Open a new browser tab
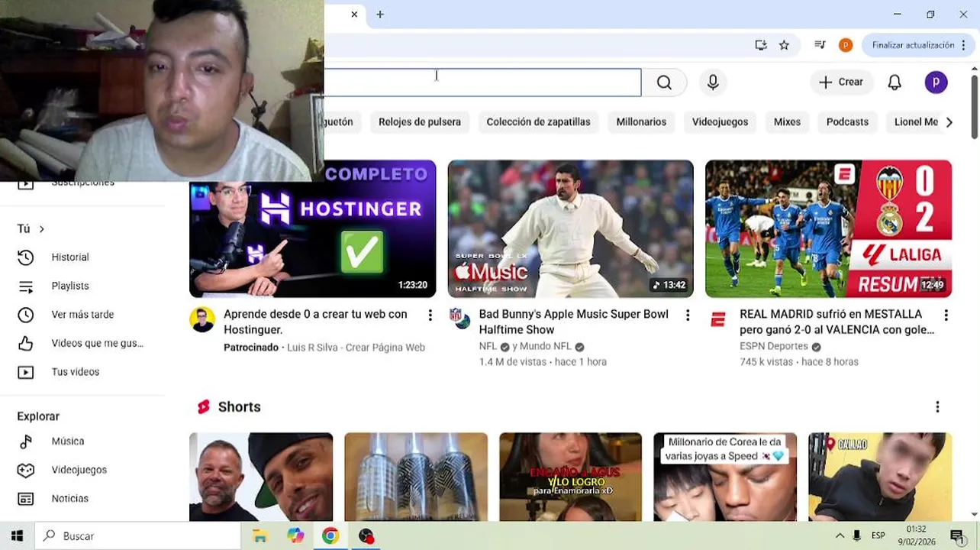The image size is (980, 550). pyautogui.click(x=380, y=15)
